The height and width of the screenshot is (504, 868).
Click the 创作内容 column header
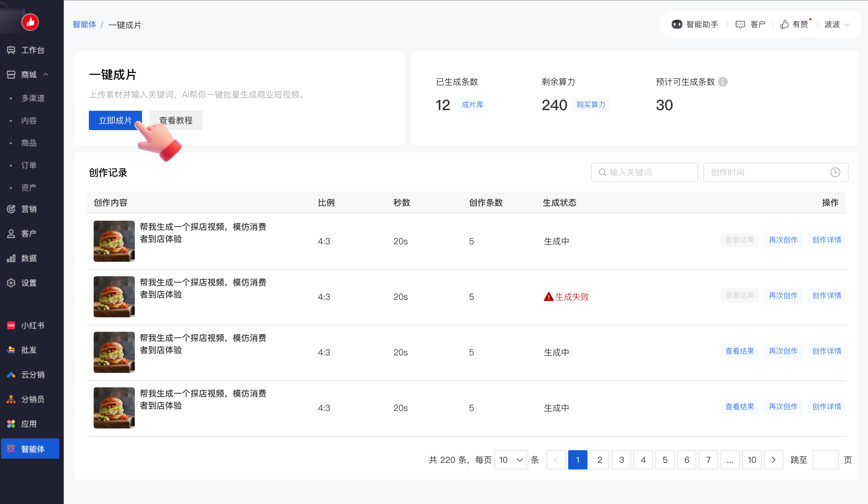(x=111, y=202)
